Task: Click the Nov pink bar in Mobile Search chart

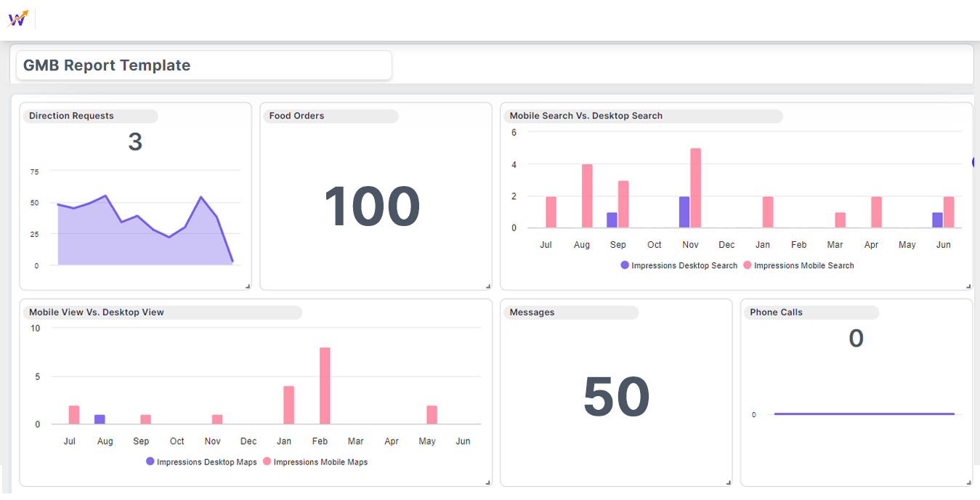Action: click(695, 188)
